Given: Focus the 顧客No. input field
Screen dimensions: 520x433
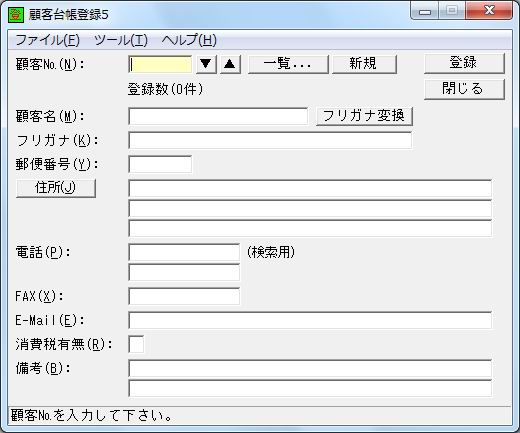Looking at the screenshot, I should [x=160, y=64].
